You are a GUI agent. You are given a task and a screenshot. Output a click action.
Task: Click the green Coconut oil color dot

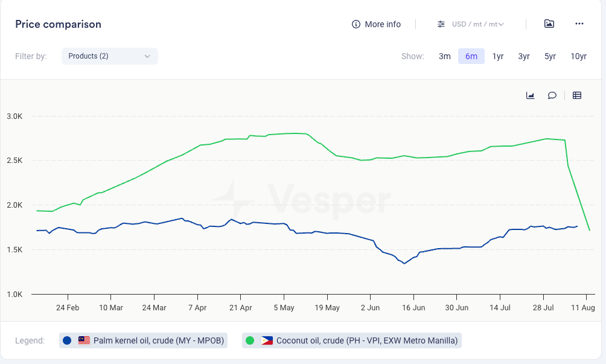(250, 340)
